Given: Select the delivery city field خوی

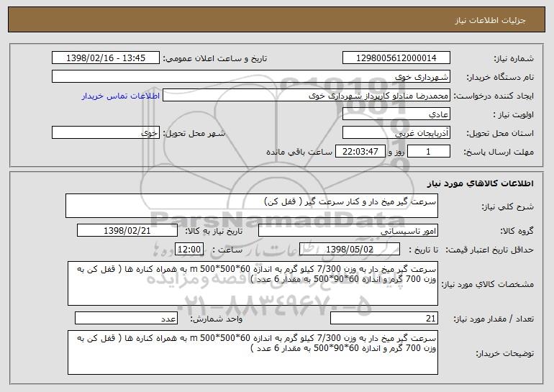Looking at the screenshot, I should click(106, 133).
